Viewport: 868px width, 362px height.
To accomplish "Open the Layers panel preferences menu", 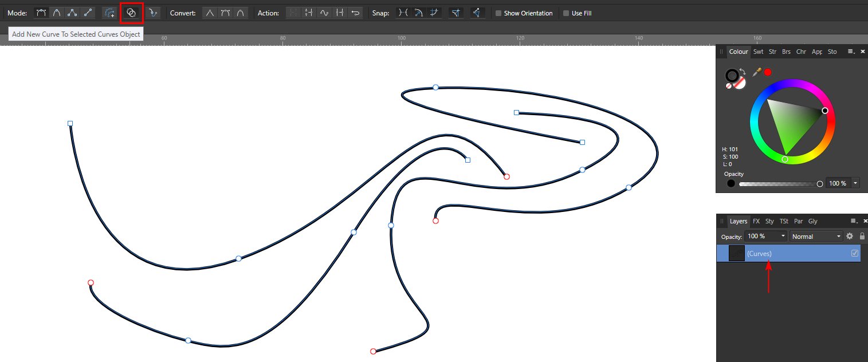I will 853,221.
